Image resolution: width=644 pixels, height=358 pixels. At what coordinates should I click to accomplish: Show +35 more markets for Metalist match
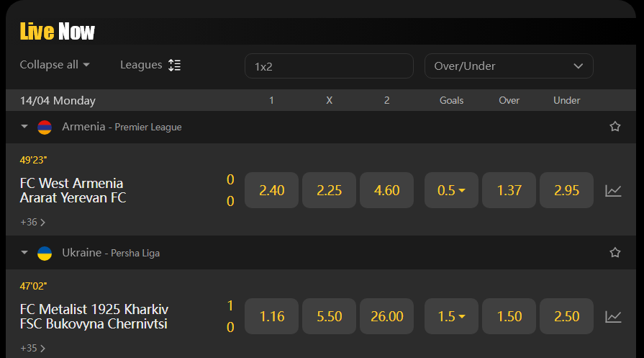(33, 348)
